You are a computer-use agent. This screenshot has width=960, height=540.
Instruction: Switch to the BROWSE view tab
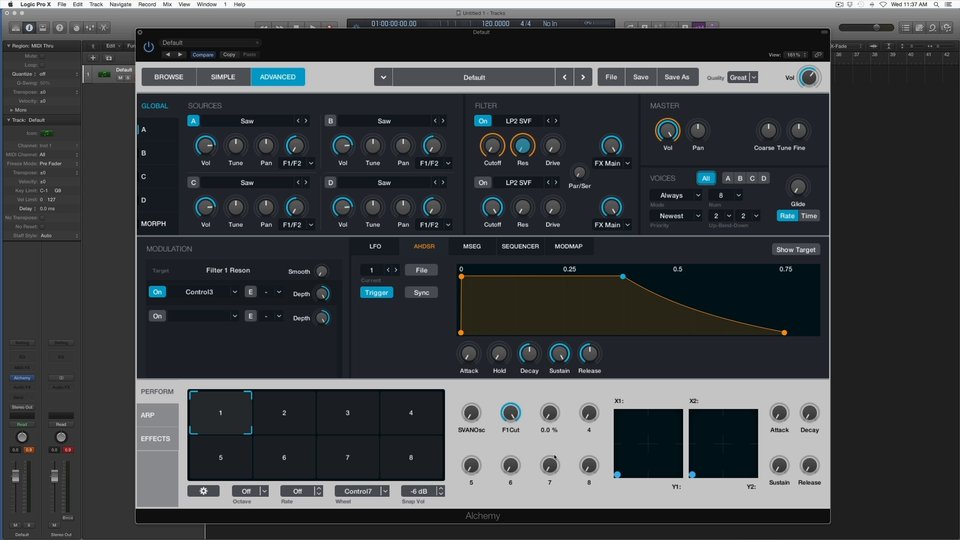coord(169,77)
